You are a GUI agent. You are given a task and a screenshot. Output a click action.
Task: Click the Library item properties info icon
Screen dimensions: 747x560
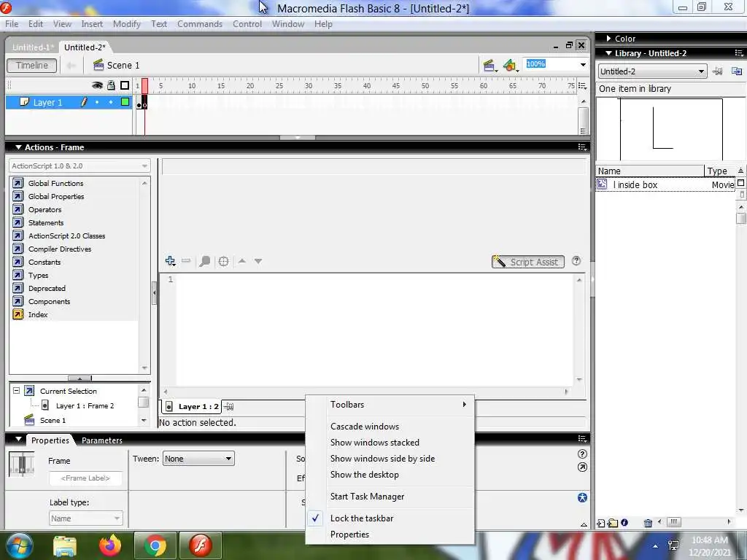(x=624, y=522)
